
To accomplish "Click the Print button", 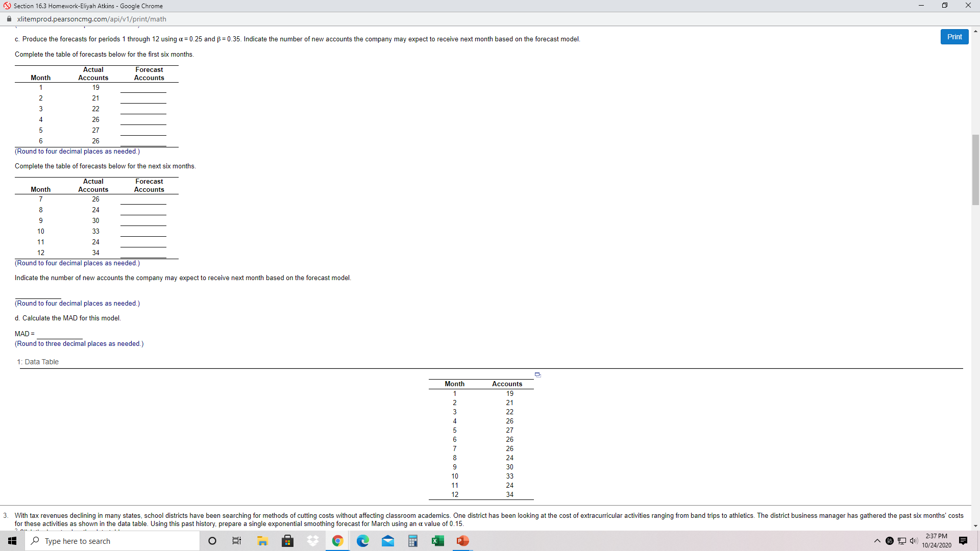I will pos(954,36).
